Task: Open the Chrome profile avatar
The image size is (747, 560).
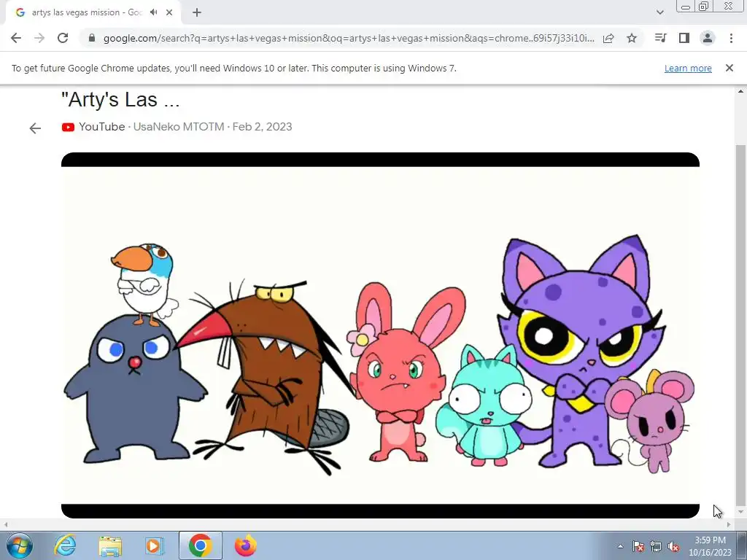Action: (708, 38)
